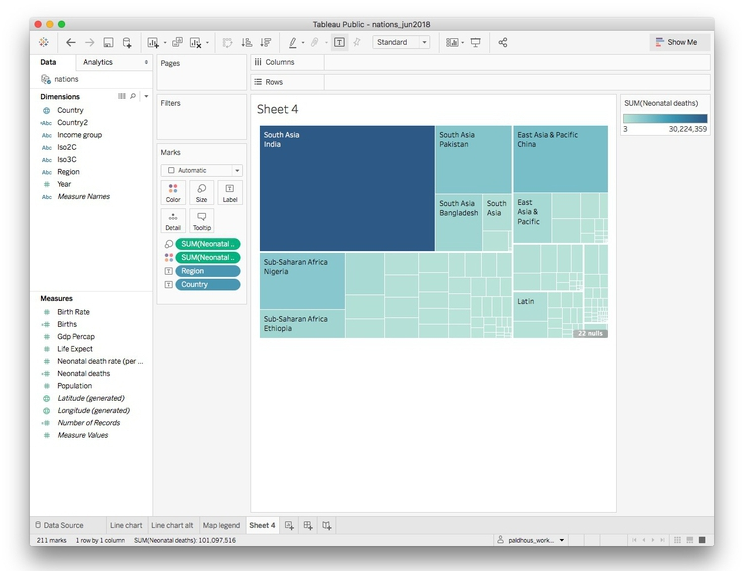Open the Standard fit dropdown
Image resolution: width=751 pixels, height=571 pixels.
click(401, 42)
